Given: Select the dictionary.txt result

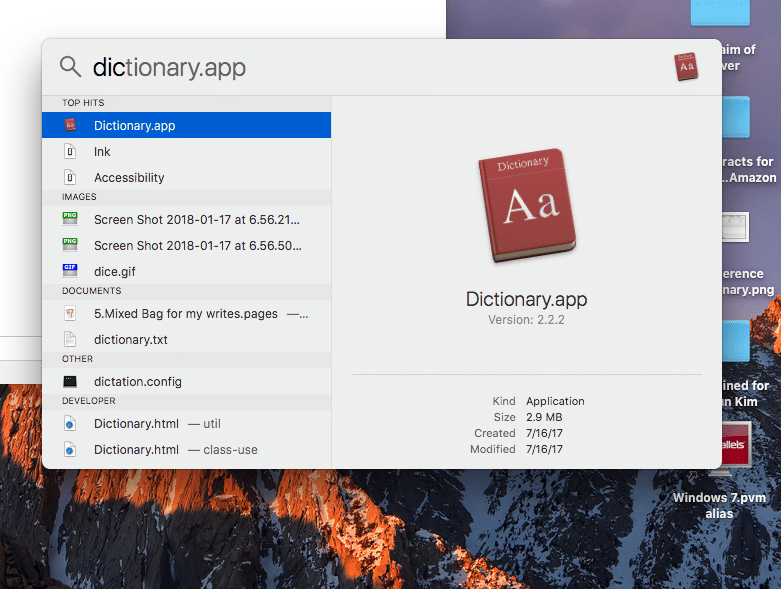Looking at the screenshot, I should [x=186, y=340].
